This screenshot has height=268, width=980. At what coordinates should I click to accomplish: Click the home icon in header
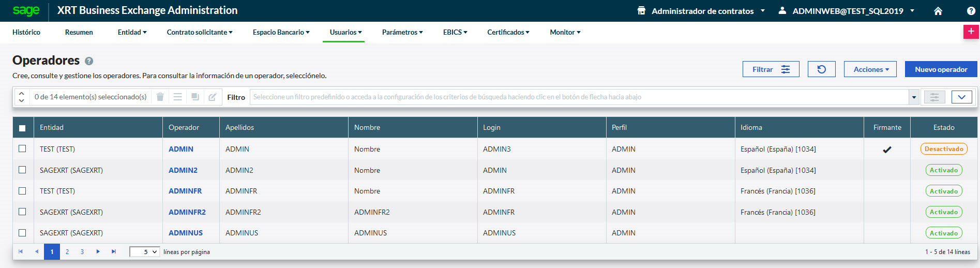[x=938, y=11]
